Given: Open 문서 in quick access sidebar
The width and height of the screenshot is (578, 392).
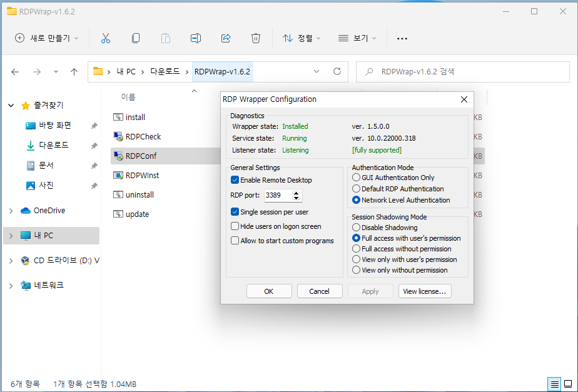Looking at the screenshot, I should pos(46,166).
